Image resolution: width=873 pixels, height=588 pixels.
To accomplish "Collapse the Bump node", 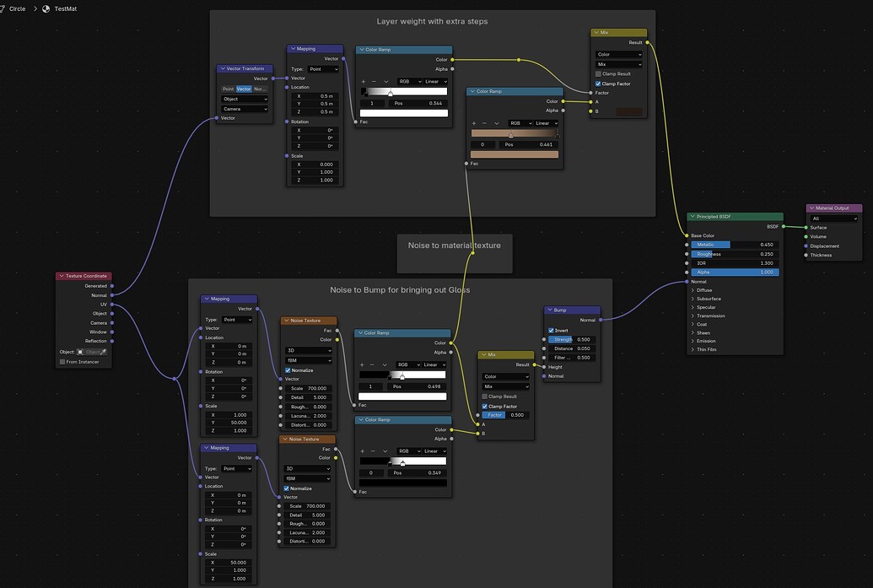I will 549,310.
